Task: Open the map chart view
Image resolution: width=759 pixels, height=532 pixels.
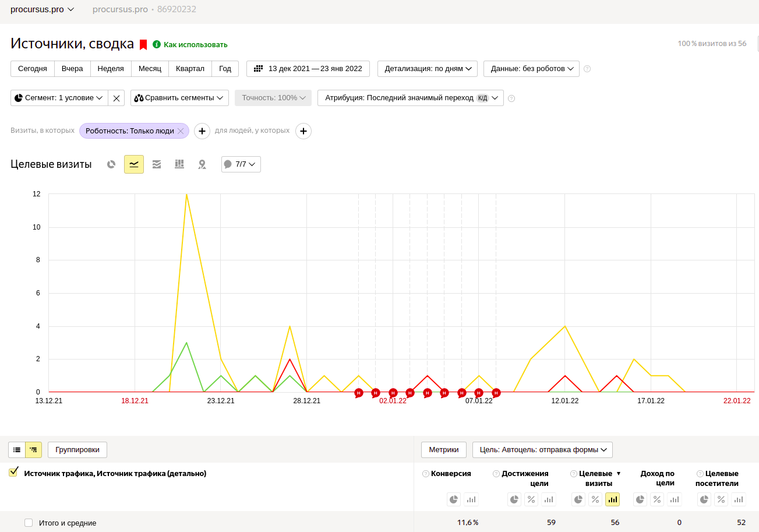Action: 202,164
